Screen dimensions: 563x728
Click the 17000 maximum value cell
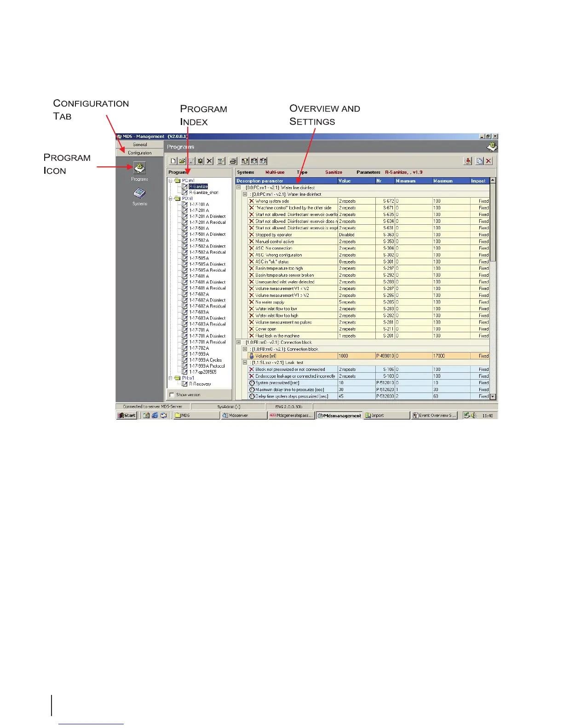(451, 356)
